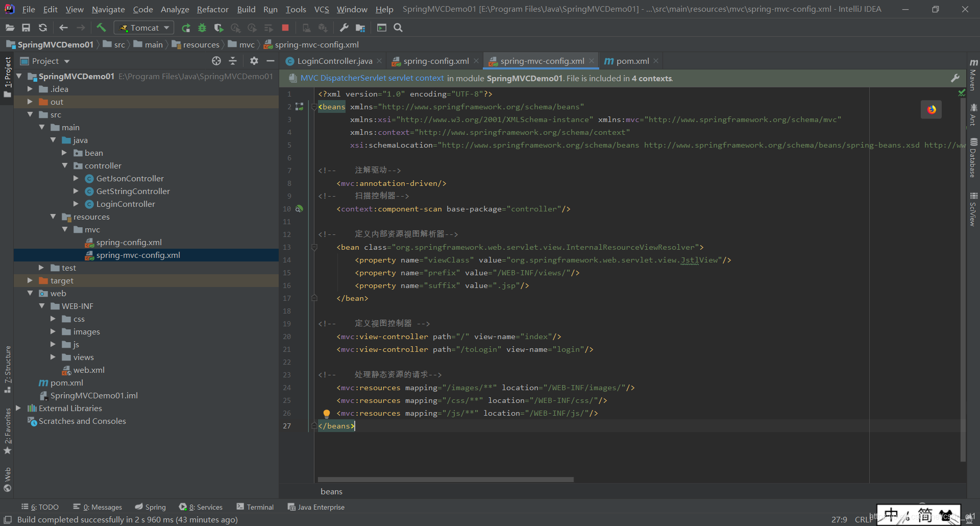Image resolution: width=980 pixels, height=526 pixels.
Task: Collapse the src folder
Action: coord(30,114)
